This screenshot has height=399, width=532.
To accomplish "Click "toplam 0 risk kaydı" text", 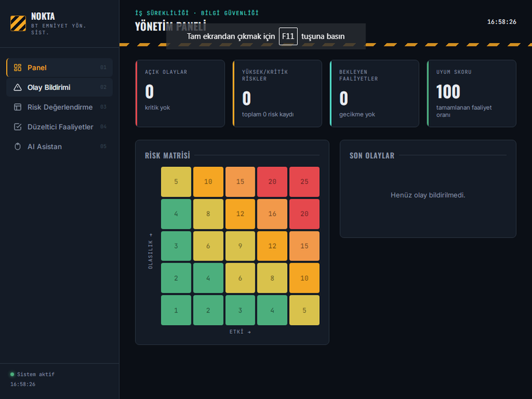I will click(x=268, y=114).
